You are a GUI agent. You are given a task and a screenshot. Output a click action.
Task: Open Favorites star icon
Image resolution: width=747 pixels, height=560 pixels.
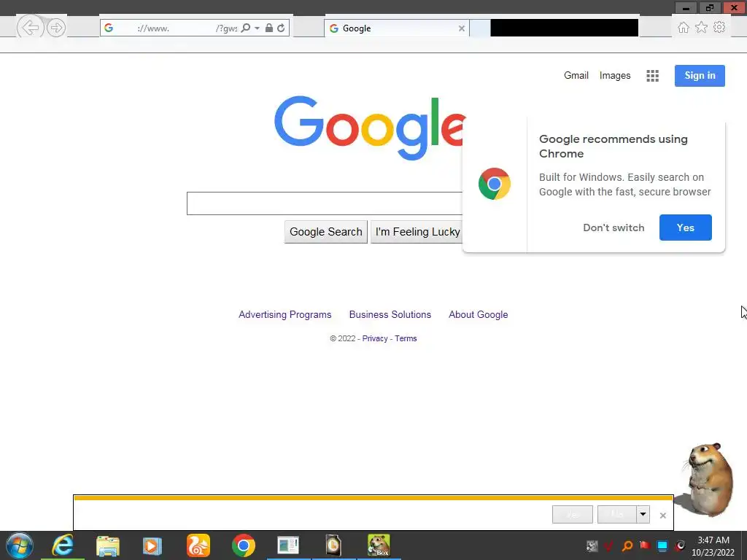tap(701, 28)
